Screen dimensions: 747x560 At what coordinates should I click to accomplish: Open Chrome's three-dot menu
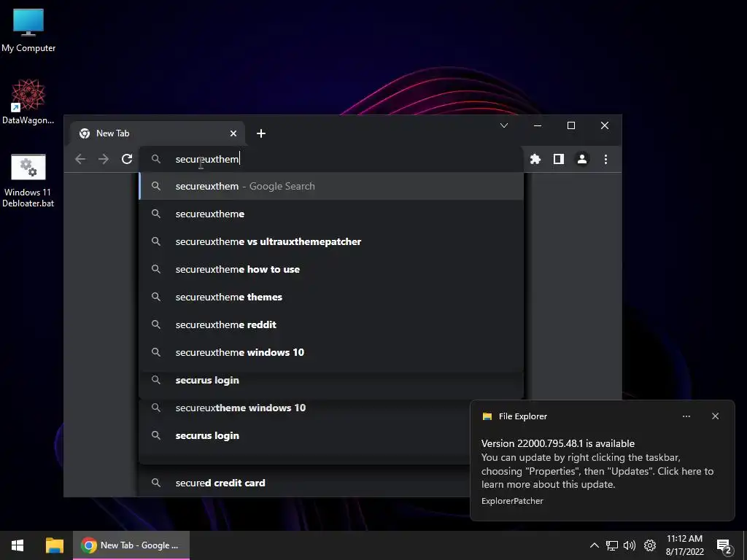pyautogui.click(x=605, y=159)
